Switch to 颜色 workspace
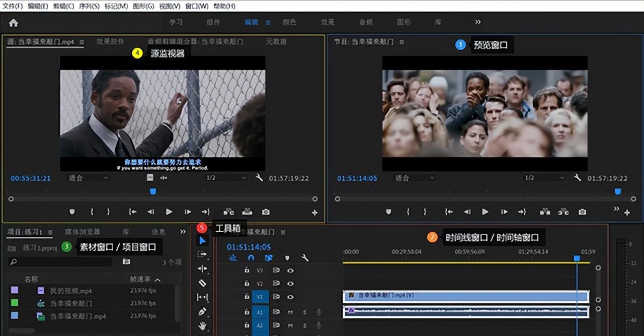This screenshot has height=336, width=644. click(x=289, y=22)
